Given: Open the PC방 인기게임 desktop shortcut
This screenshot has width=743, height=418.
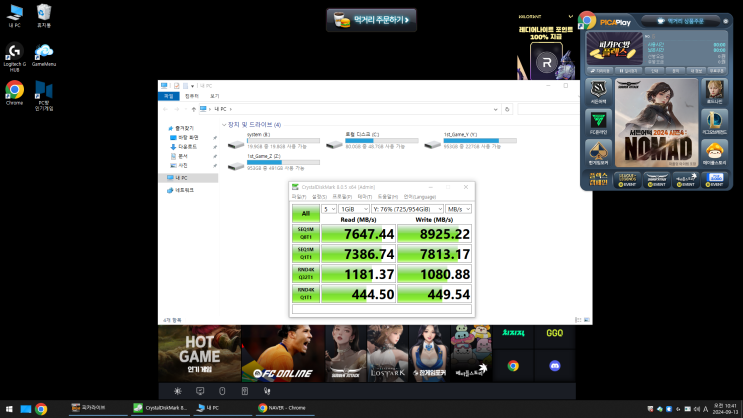Looking at the screenshot, I should 44,96.
